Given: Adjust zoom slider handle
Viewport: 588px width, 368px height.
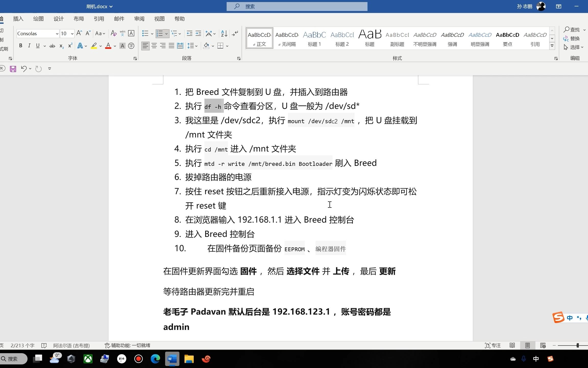Looking at the screenshot, I should click(x=578, y=346).
